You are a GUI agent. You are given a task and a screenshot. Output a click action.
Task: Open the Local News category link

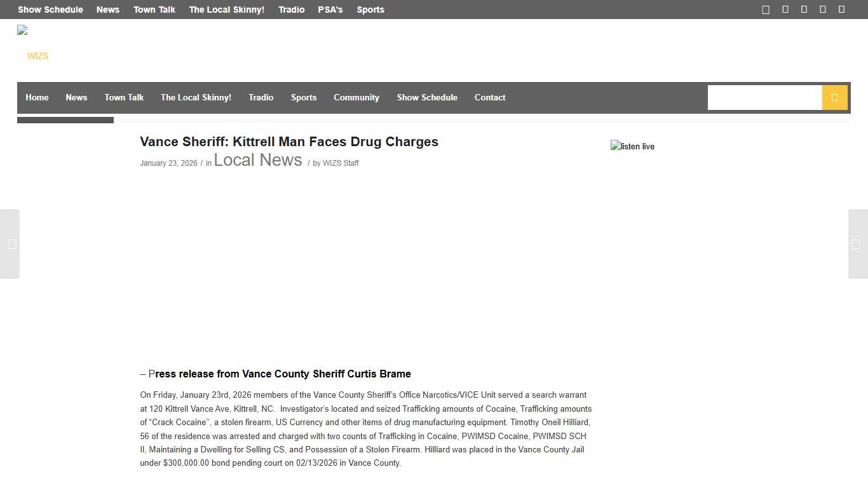(x=257, y=160)
